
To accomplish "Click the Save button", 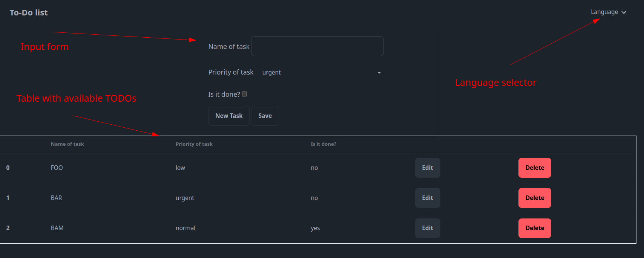I will point(265,116).
